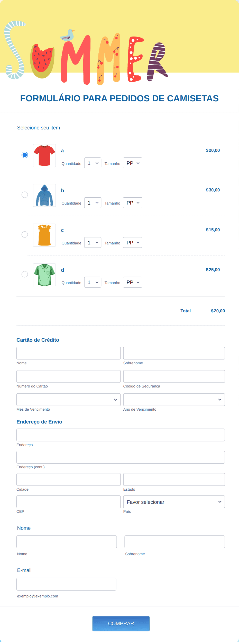The width and height of the screenshot is (239, 644).
Task: Click the blue hoodie product image
Action: point(44,195)
